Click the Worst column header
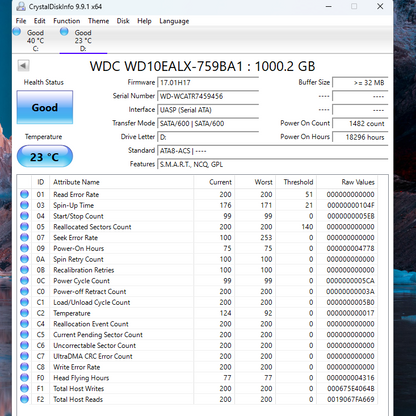 255,182
